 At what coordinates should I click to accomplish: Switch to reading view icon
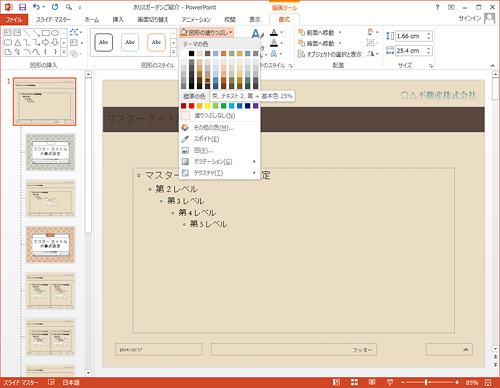[372, 382]
